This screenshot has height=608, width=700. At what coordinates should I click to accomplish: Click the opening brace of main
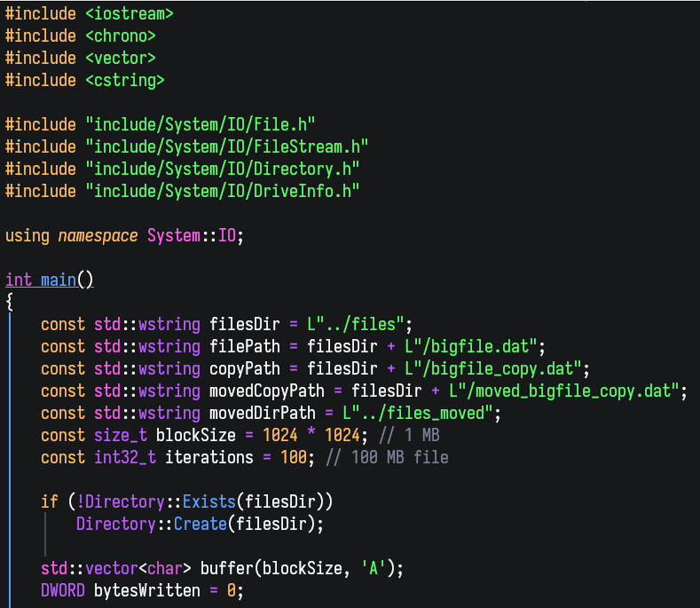(10, 302)
